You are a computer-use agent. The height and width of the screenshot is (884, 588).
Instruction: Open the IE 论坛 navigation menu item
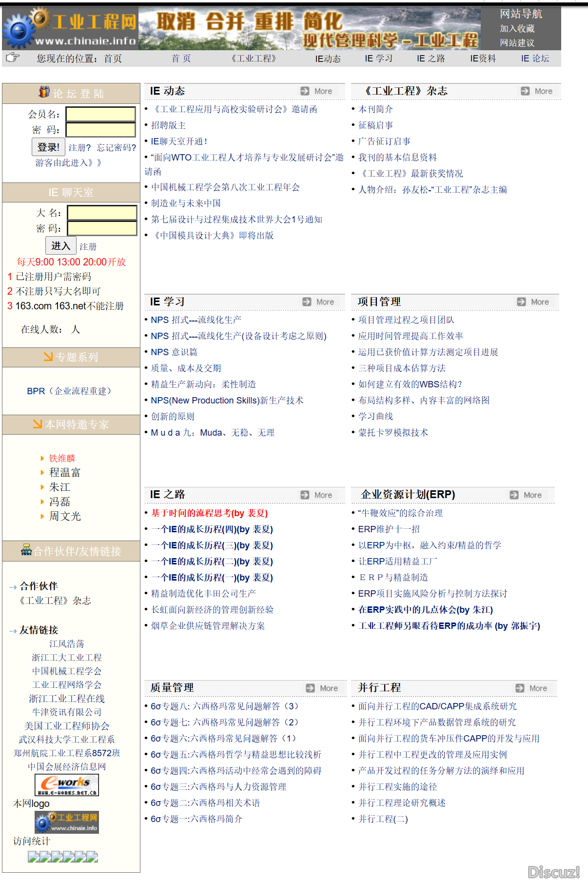535,59
